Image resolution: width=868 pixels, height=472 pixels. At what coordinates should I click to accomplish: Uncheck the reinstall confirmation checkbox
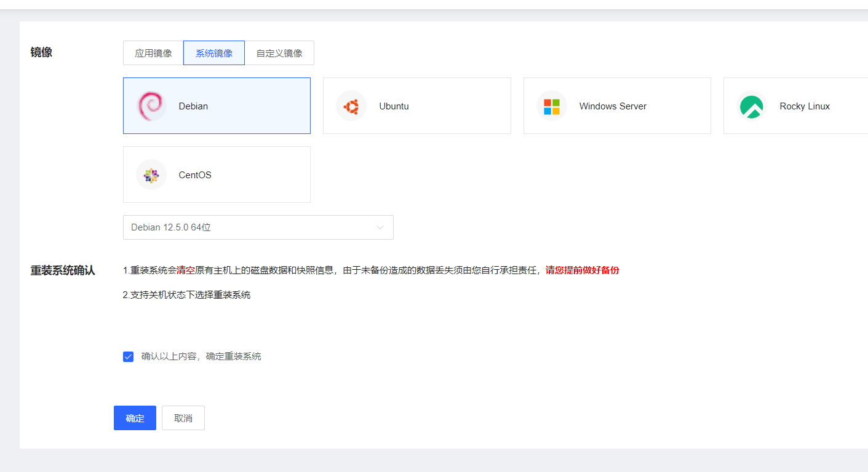pyautogui.click(x=128, y=356)
